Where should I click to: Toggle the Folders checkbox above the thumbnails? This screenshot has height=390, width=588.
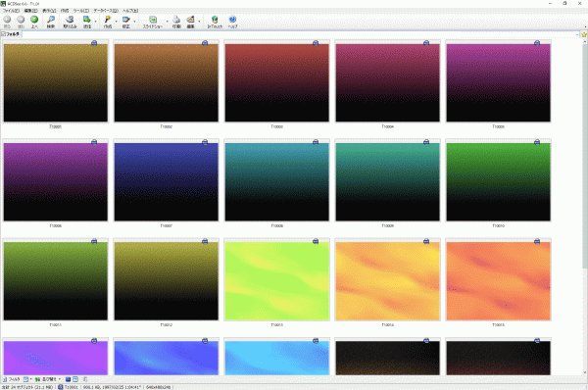[3, 34]
